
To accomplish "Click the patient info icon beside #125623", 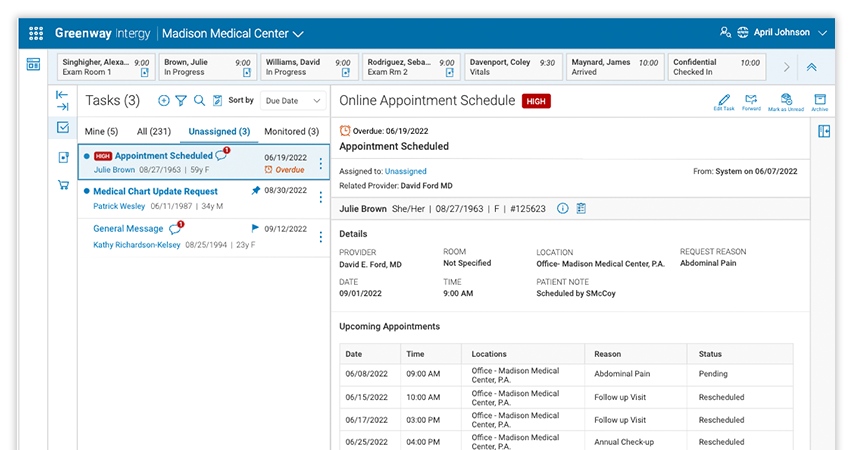I will (562, 208).
